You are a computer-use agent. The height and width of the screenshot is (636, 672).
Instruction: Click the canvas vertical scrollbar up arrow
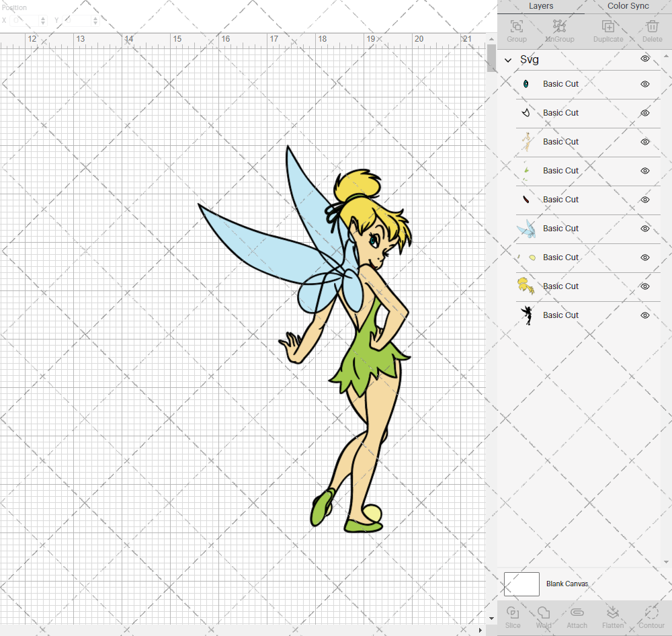(492, 39)
